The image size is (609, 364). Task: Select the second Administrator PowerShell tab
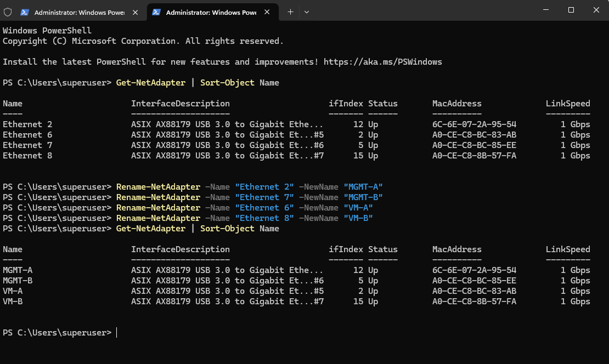click(x=212, y=13)
